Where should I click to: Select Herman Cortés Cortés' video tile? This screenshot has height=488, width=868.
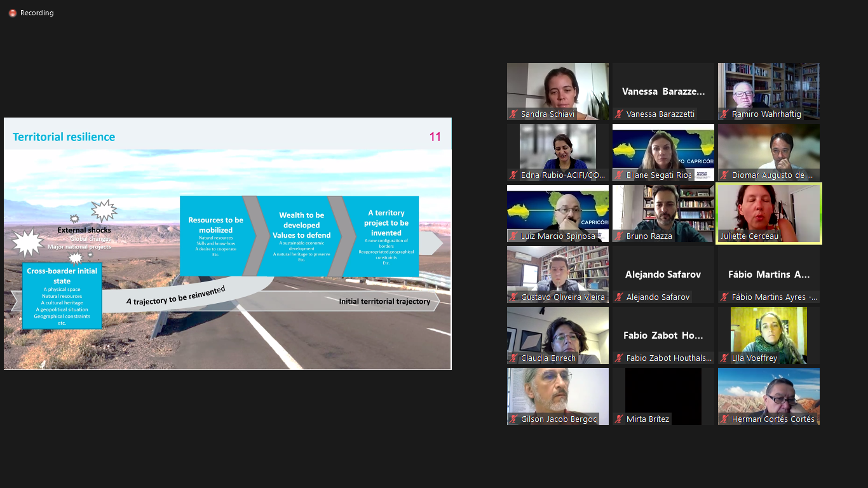pos(769,396)
